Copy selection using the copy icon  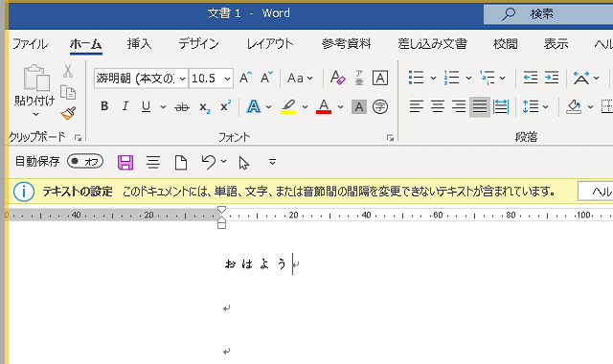pyautogui.click(x=68, y=92)
